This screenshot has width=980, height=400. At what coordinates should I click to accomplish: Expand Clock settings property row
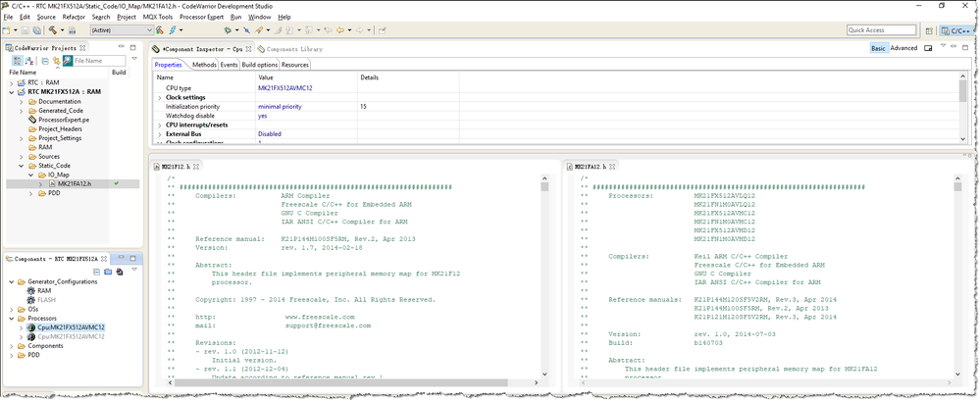click(159, 97)
